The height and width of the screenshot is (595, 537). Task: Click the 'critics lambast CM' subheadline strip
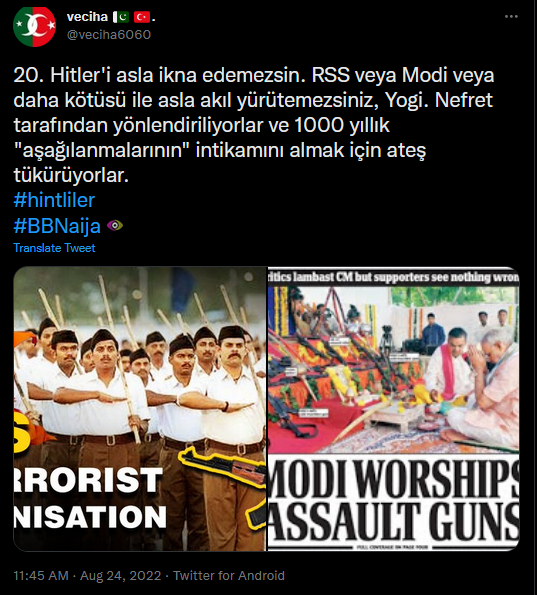[394, 277]
